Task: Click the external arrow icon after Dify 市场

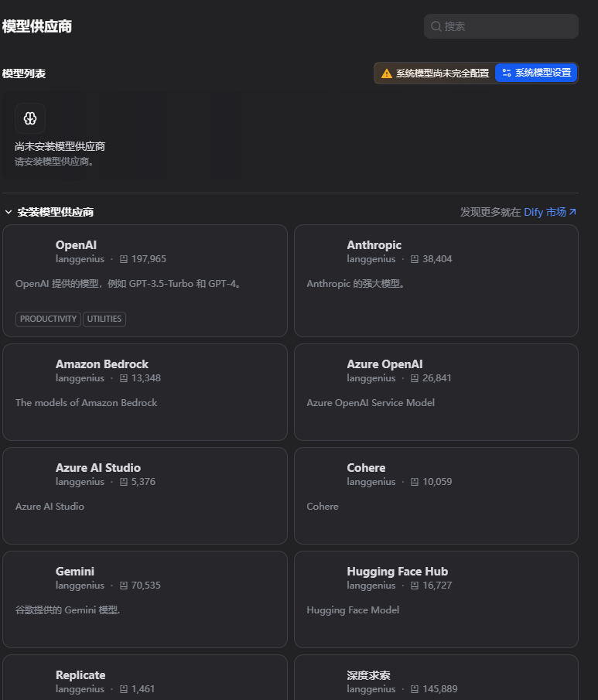Action: coord(572,212)
